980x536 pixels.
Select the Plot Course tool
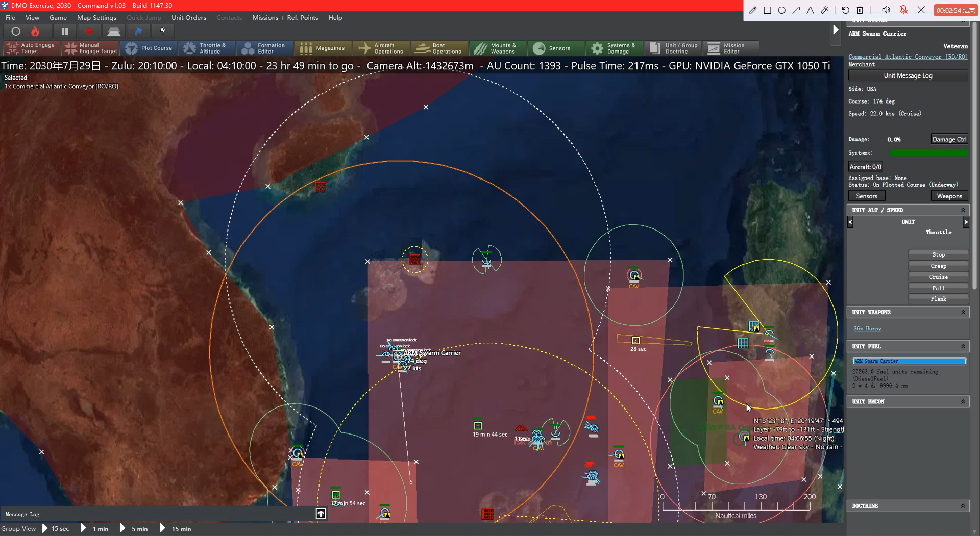tap(149, 48)
